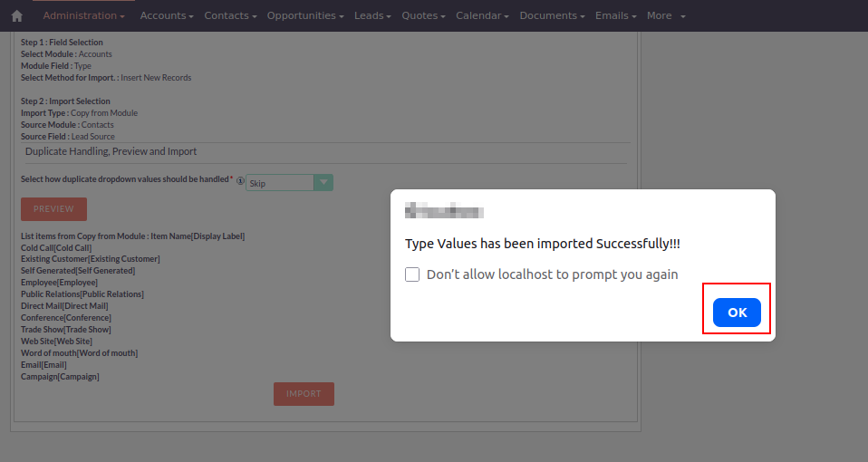Image resolution: width=868 pixels, height=462 pixels.
Task: Click the red IMPORT button
Action: [x=304, y=394]
